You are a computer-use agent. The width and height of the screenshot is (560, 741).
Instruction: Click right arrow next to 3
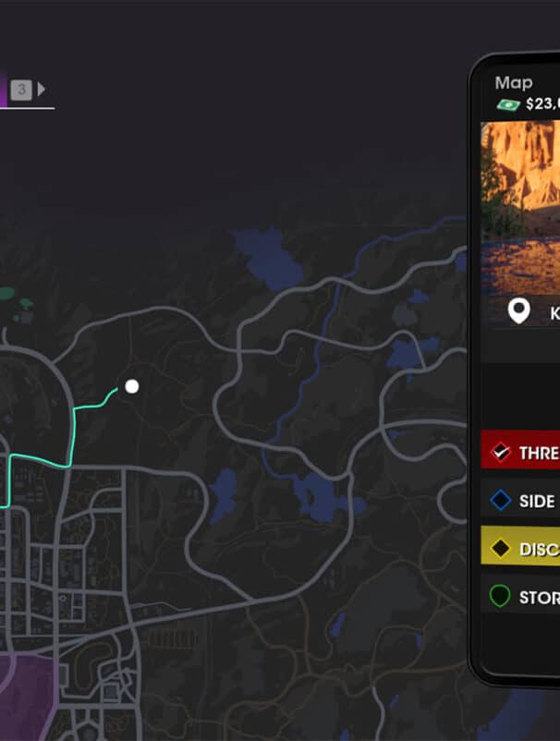click(41, 90)
